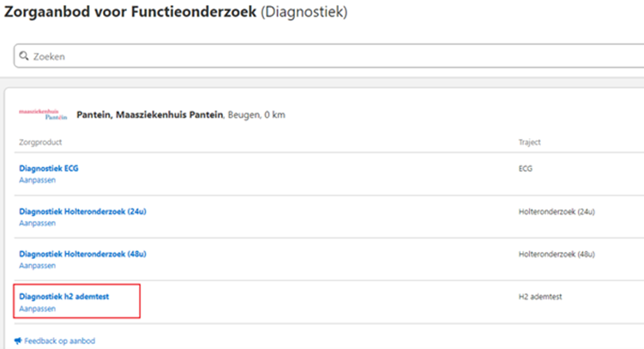Open Diagnostiek Holteronderzoek (48u)

pyautogui.click(x=82, y=254)
